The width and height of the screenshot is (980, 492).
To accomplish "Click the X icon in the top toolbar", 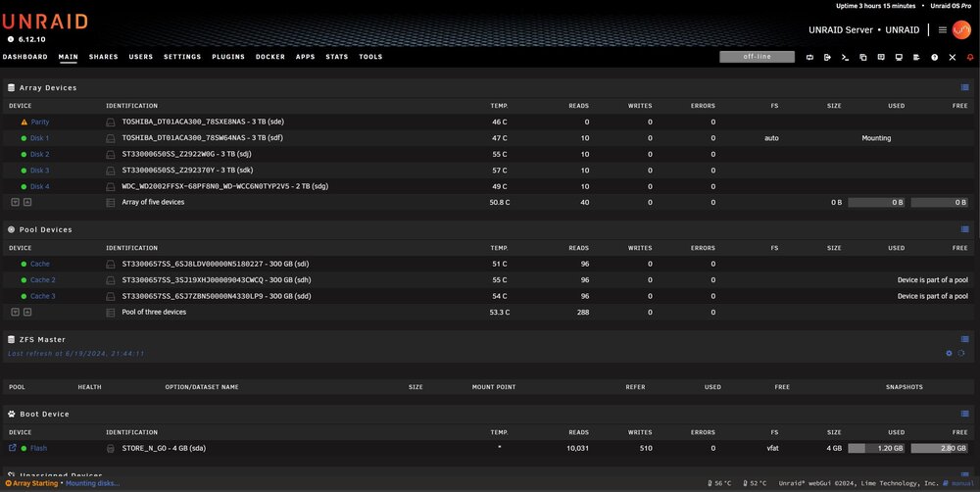I will point(953,57).
